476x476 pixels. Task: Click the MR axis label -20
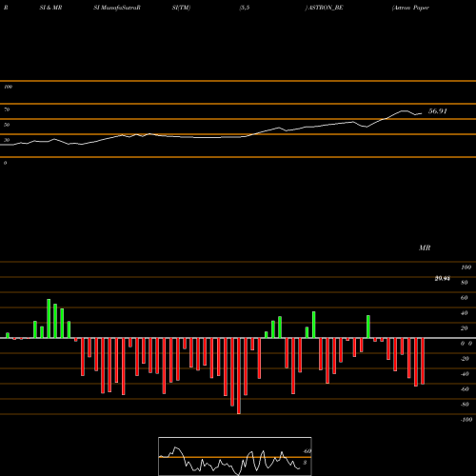[x=465, y=359]
